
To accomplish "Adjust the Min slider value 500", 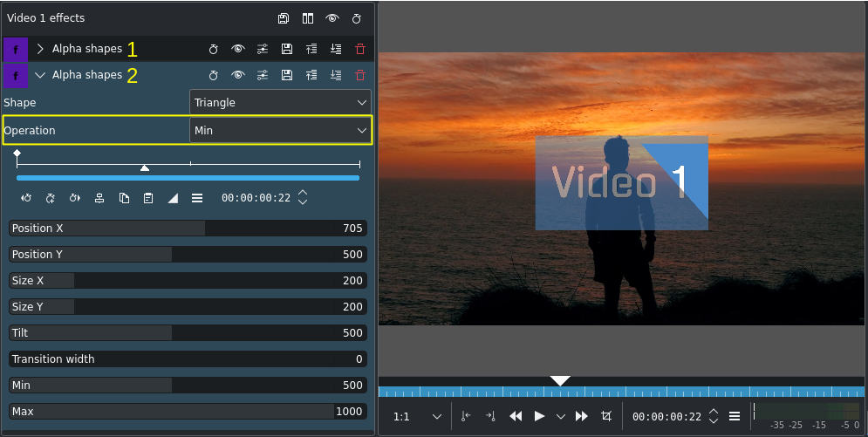I will click(x=188, y=385).
